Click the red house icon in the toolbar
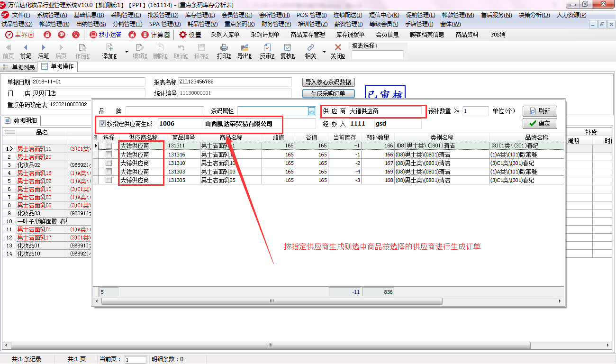Image resolution: width=616 pixels, height=364 pixels. pyautogui.click(x=132, y=35)
